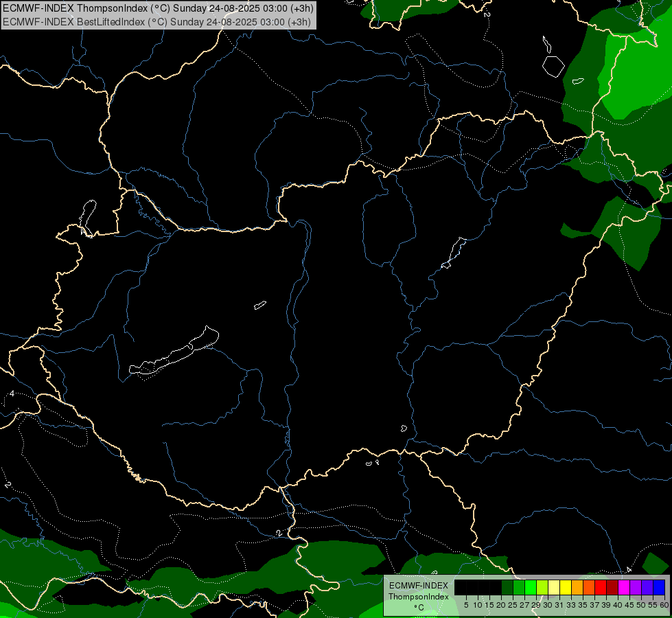This screenshot has height=618, width=672.
Task: Click the violet 50-55 legend swatch
Action: [x=647, y=587]
